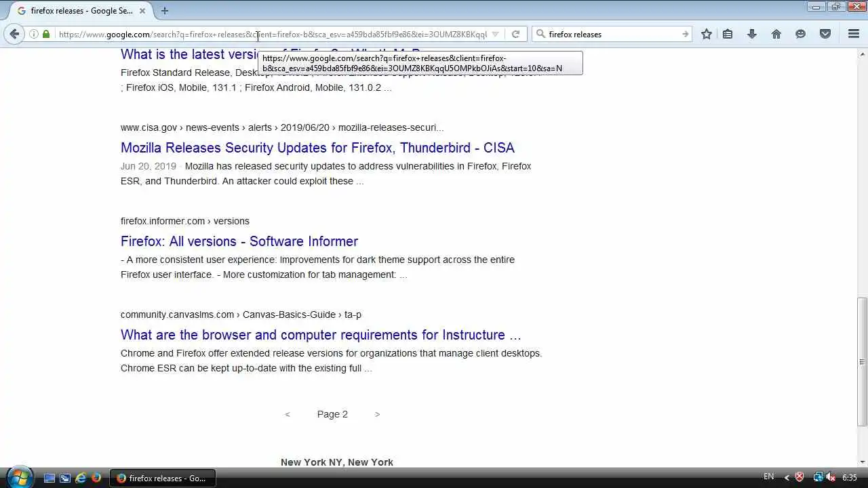Open a new tab with plus button

tap(165, 11)
